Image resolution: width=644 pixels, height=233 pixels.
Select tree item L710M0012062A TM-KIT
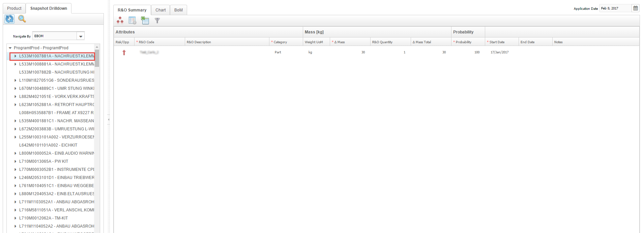pyautogui.click(x=43, y=218)
